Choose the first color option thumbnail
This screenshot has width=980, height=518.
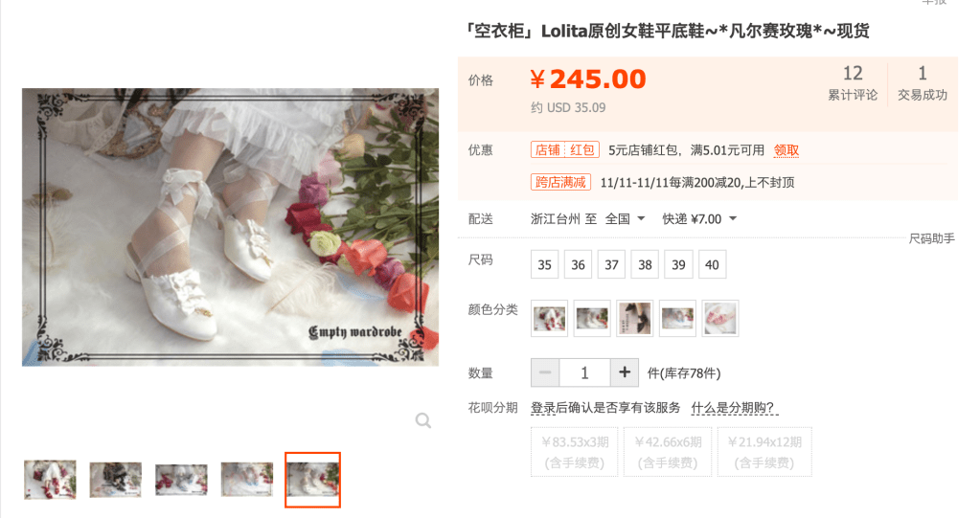549,318
